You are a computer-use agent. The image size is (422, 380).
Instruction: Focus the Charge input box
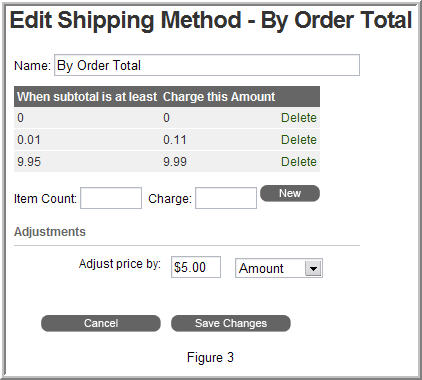[x=226, y=198]
